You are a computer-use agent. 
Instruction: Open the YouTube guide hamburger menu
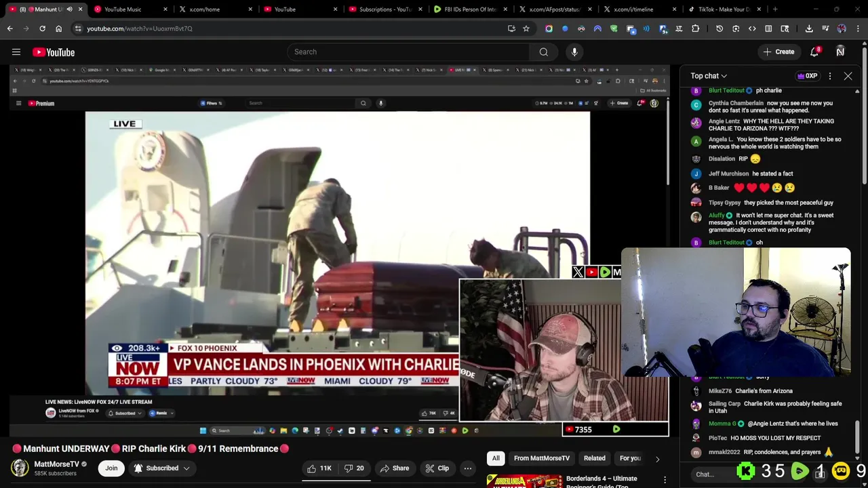(x=16, y=52)
